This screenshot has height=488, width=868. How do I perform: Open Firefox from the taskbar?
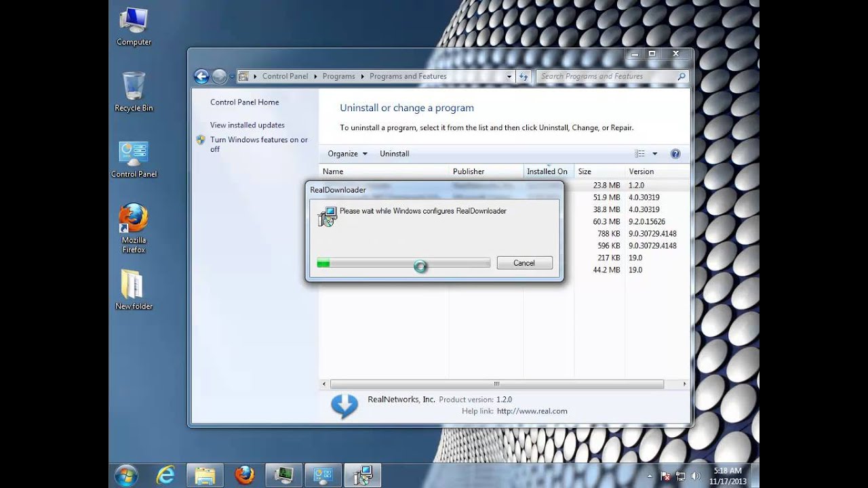244,474
